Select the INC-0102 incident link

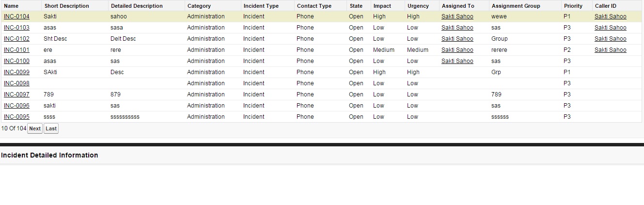pos(16,39)
